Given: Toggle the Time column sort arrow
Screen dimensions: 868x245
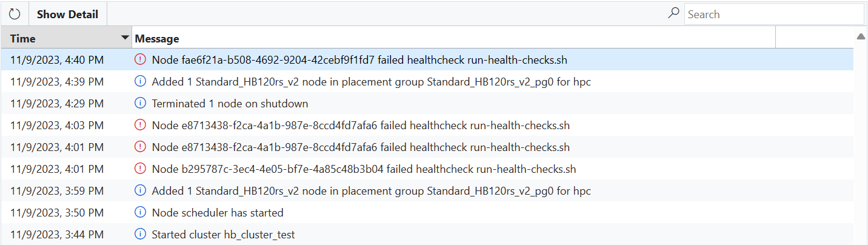Looking at the screenshot, I should (125, 38).
